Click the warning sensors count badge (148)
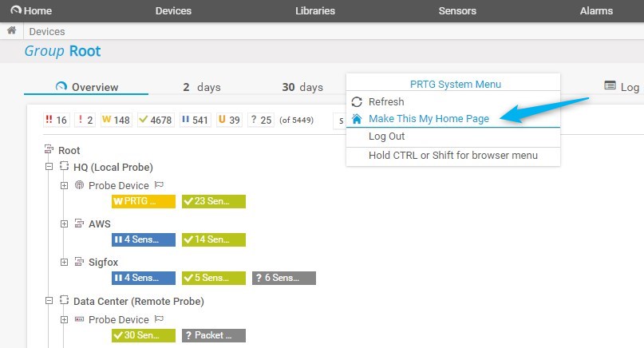644x348 pixels. tap(115, 120)
